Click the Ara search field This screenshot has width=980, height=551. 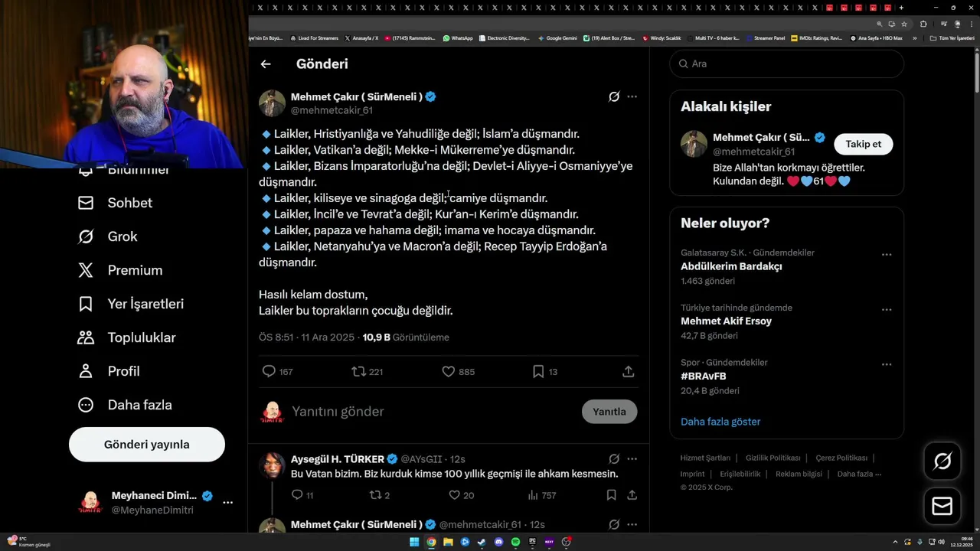point(787,64)
